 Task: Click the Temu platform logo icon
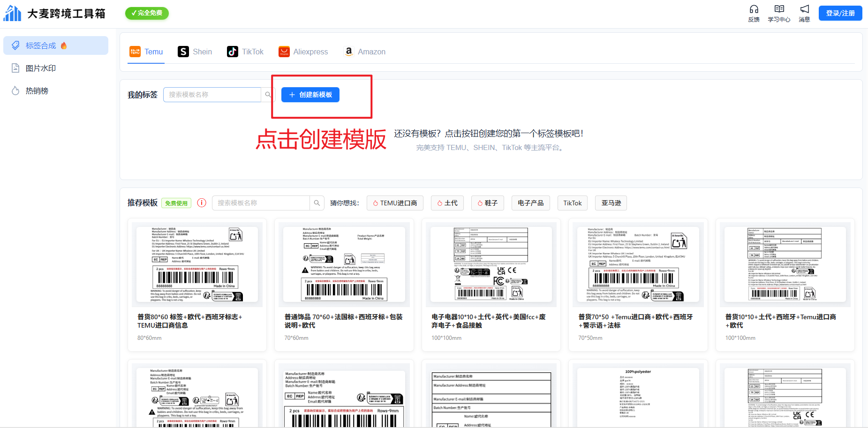pos(135,52)
